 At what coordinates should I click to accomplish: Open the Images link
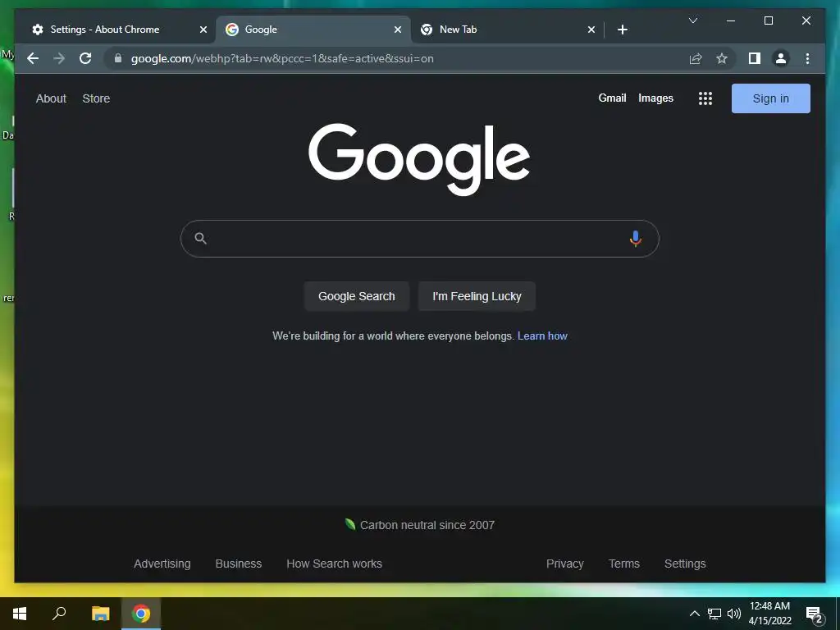click(x=655, y=98)
